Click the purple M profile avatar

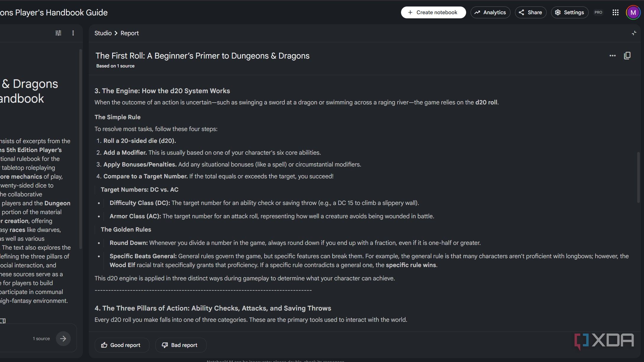(x=633, y=12)
